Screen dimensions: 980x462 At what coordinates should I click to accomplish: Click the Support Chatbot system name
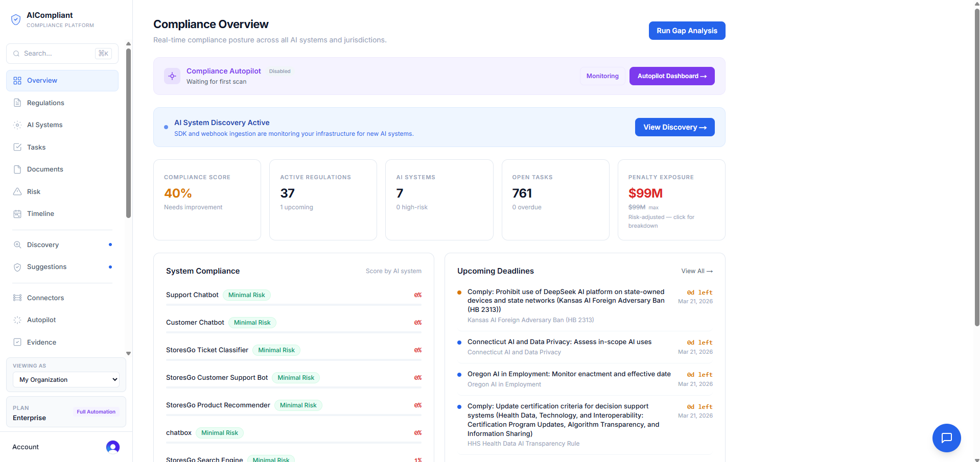point(192,295)
